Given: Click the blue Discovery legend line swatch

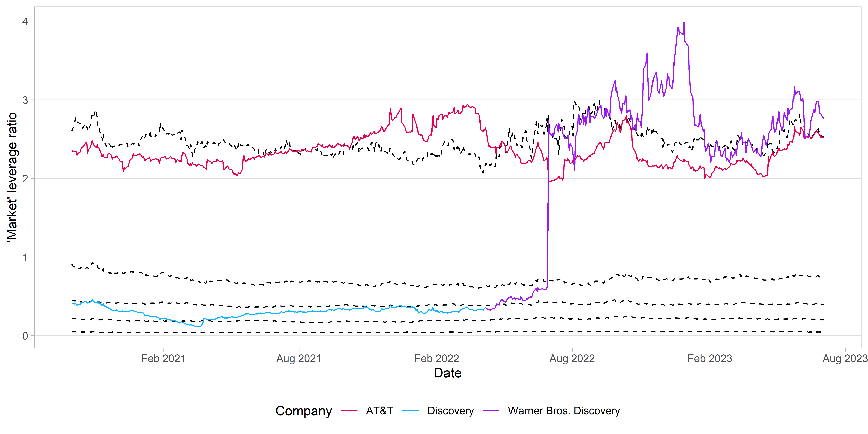Looking at the screenshot, I should click(410, 410).
